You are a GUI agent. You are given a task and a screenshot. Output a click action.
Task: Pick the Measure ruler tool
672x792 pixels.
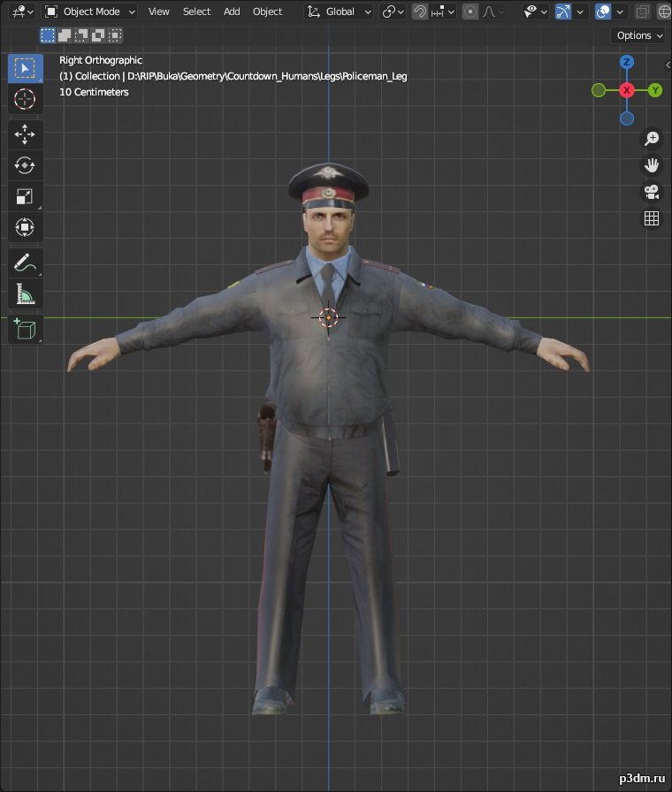coord(25,294)
